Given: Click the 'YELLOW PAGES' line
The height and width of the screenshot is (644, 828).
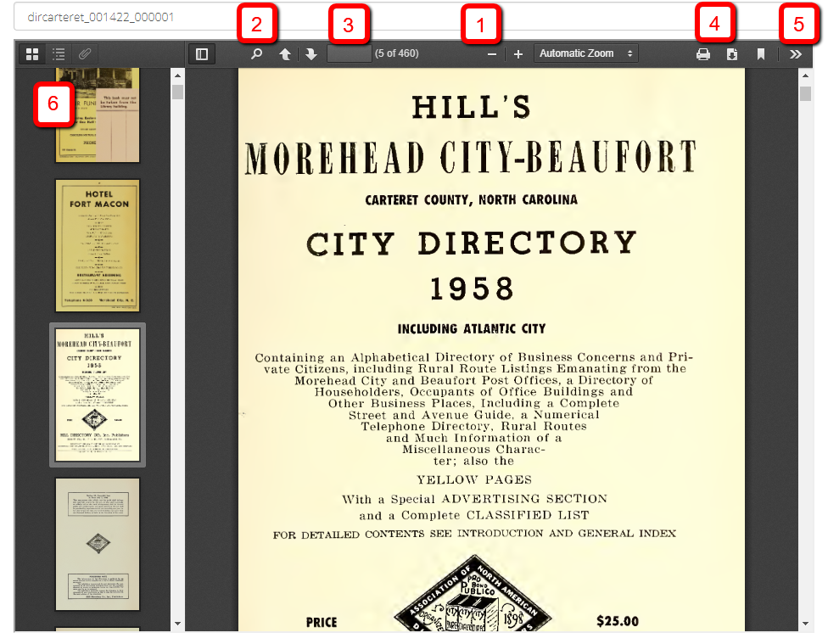Looking at the screenshot, I should pos(473,479).
